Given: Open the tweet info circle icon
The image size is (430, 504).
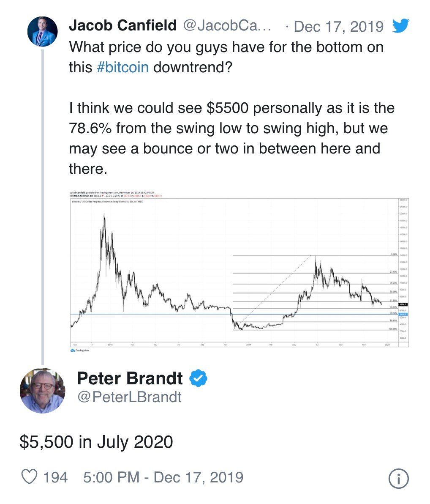Looking at the screenshot, I should [398, 479].
